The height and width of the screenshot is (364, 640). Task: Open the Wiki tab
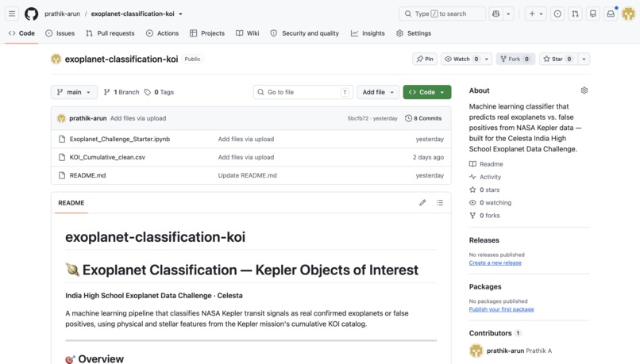point(248,33)
